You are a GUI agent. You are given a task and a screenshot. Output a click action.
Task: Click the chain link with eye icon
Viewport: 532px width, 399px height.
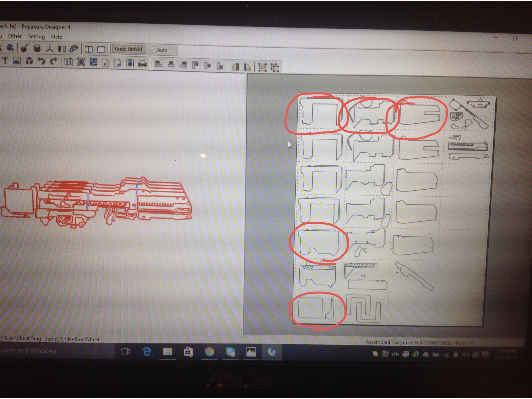(74, 49)
